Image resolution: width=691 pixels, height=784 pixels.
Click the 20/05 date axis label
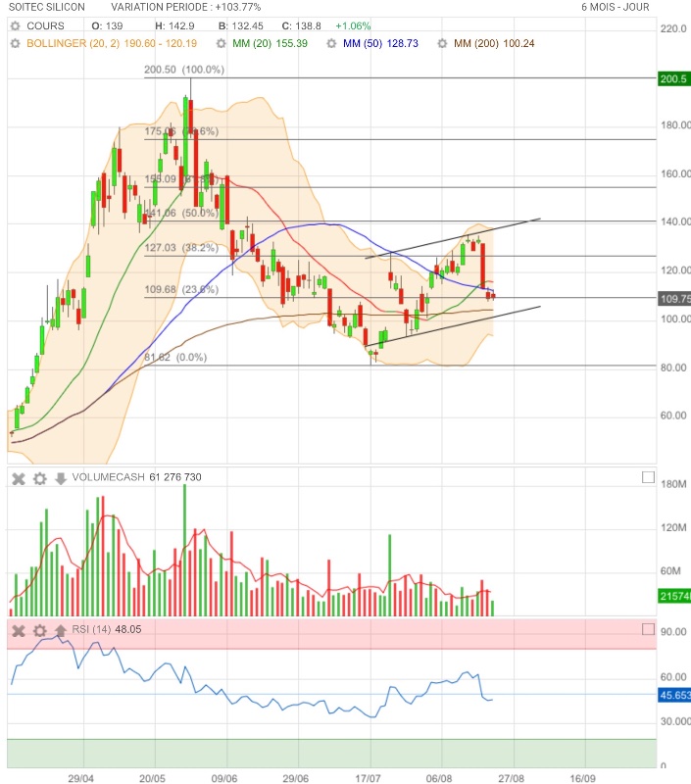tap(152, 778)
